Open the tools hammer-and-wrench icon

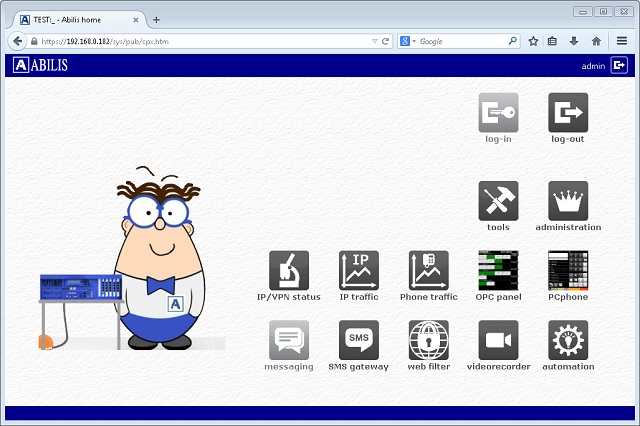(x=498, y=201)
